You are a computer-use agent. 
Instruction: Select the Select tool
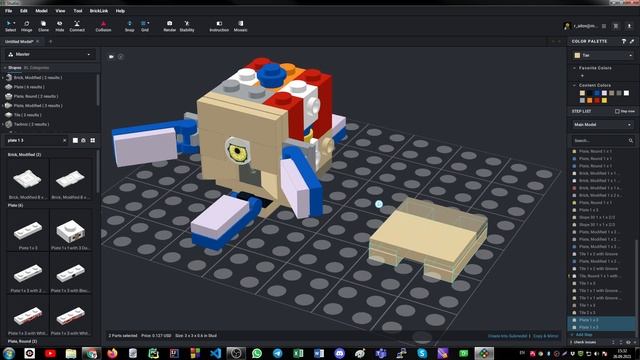[10, 26]
